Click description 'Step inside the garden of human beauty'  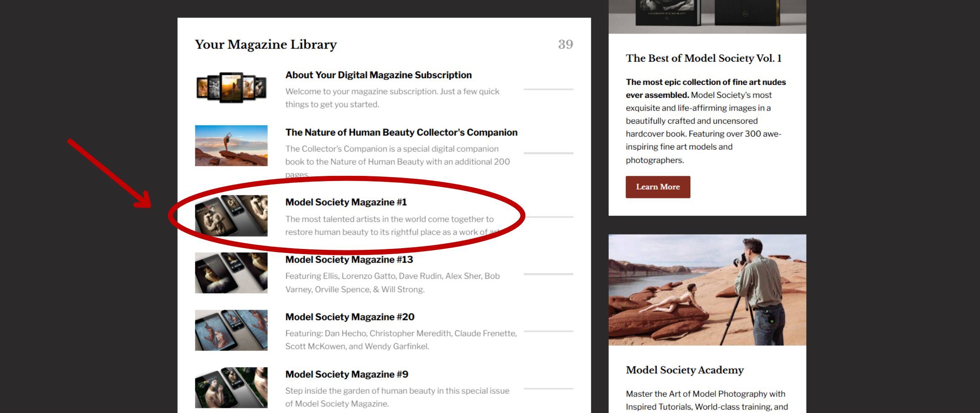point(397,397)
